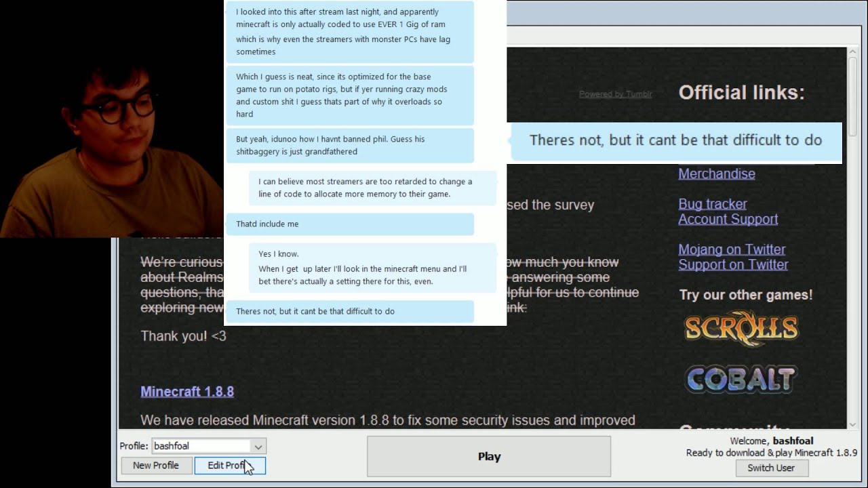
Task: Open the Minecraft 1.8.8 heading link
Action: pyautogui.click(x=187, y=392)
